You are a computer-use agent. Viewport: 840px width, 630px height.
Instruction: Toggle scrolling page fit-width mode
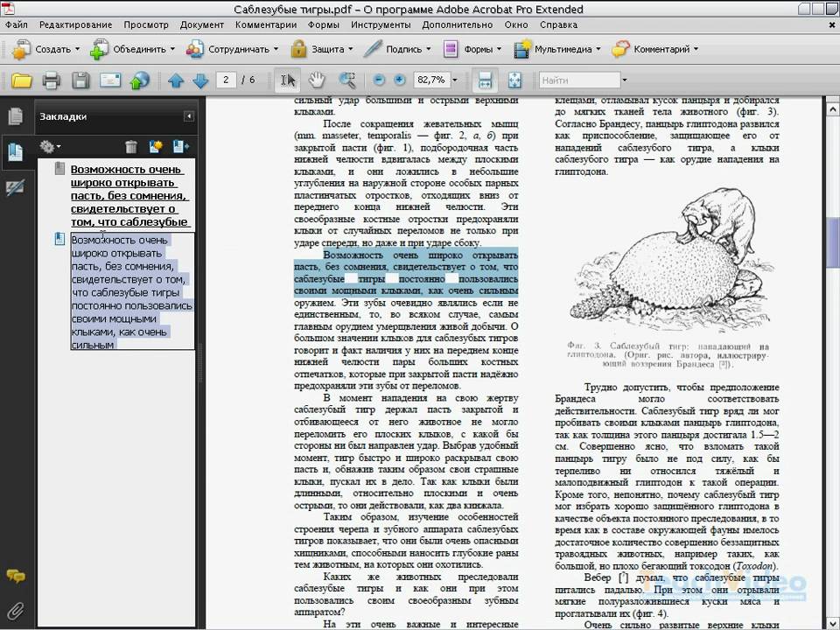tap(485, 80)
